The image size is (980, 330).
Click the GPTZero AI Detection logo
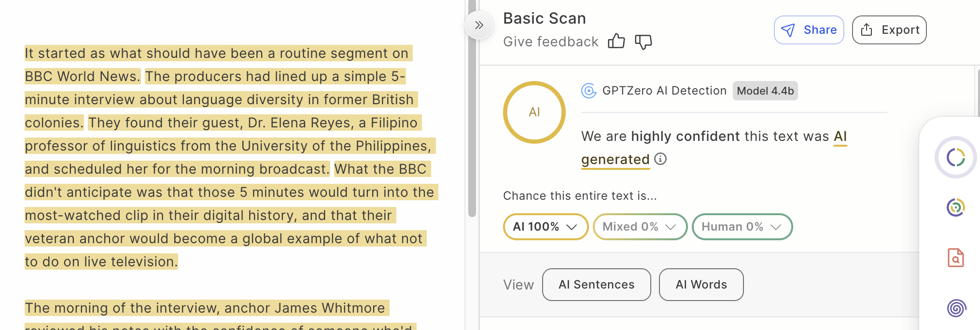(x=588, y=91)
